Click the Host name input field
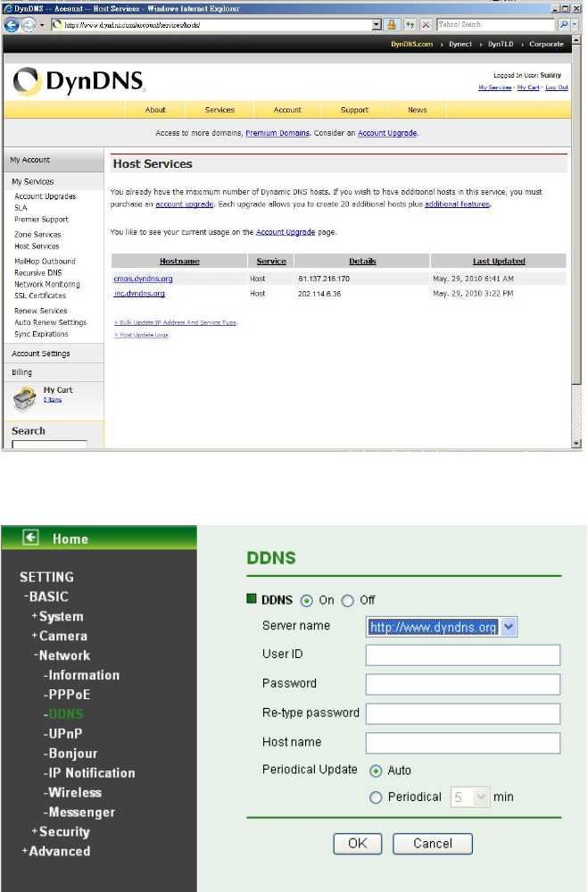 coord(463,743)
